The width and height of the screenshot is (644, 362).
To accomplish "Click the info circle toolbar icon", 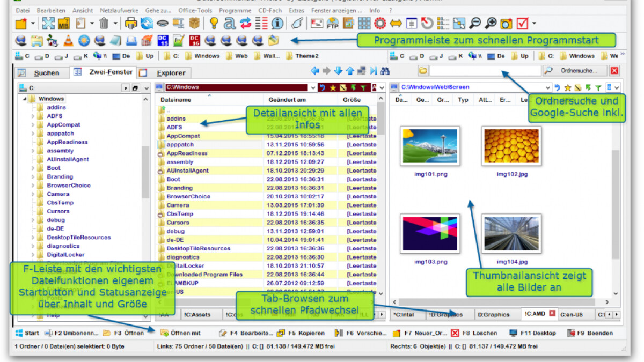I will pyautogui.click(x=277, y=23).
